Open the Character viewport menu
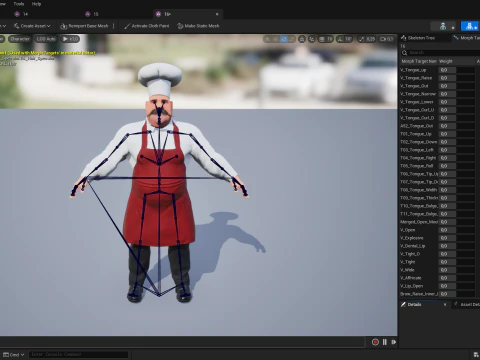The height and width of the screenshot is (360, 480). 20,39
